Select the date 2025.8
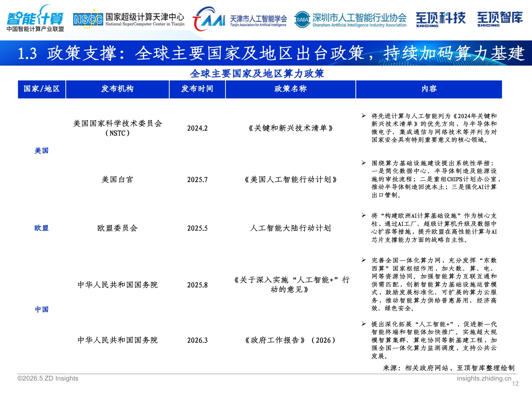Viewport: 532px width, 399px height. tap(198, 285)
